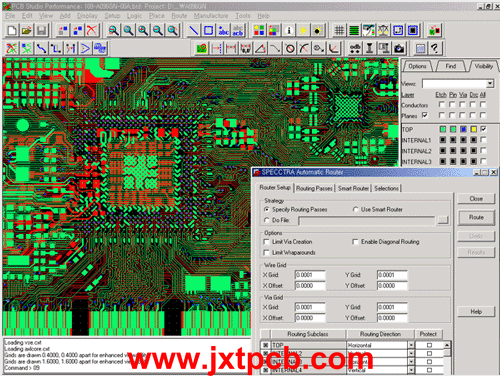Click the triangle angle dimension icon
This screenshot has width=500, height=376.
[260, 49]
